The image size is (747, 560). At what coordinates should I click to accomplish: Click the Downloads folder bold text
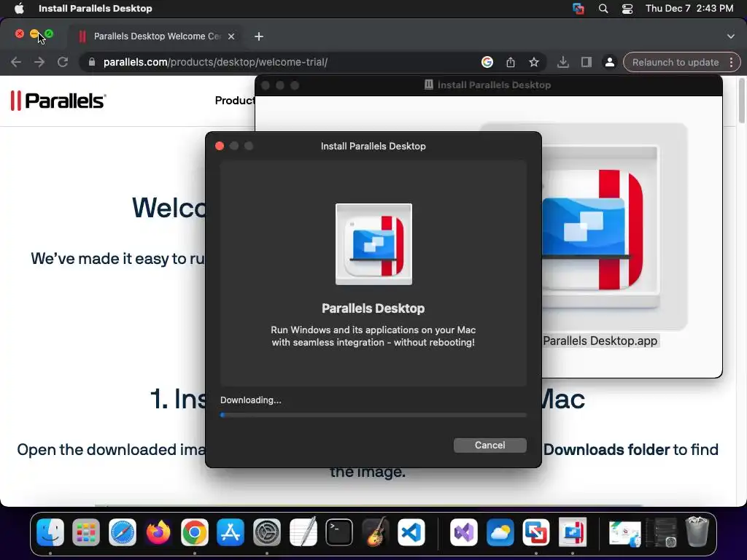606,449
